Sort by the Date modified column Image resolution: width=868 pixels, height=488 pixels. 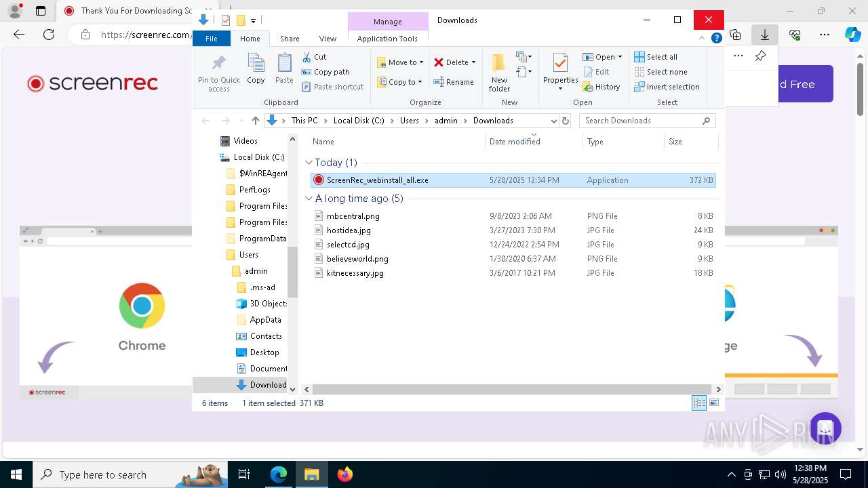point(534,142)
